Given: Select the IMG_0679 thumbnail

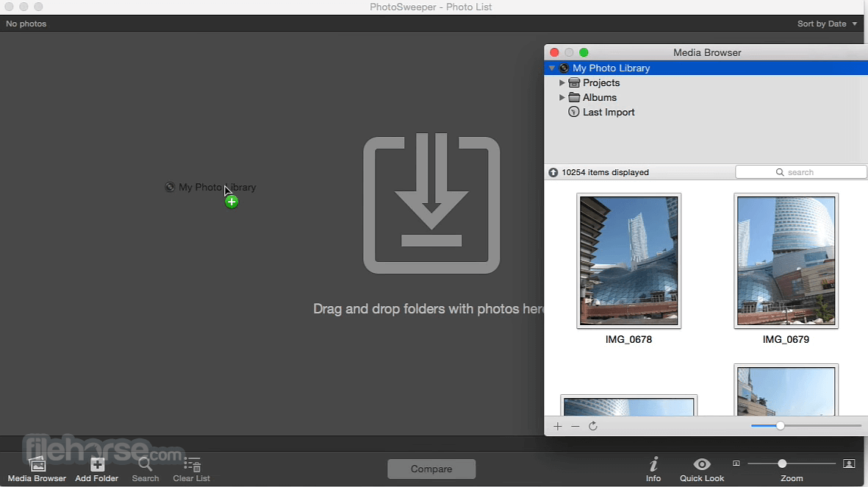Looking at the screenshot, I should [x=786, y=261].
